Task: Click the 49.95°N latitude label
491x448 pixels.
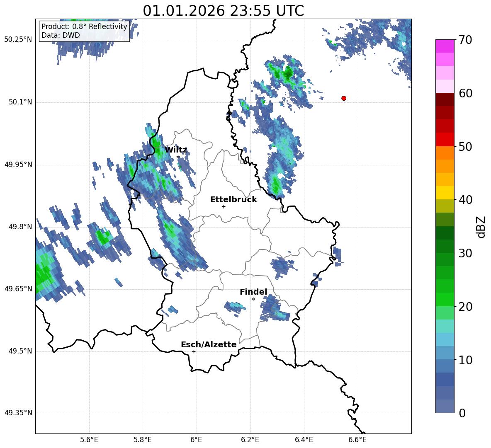Action: coord(18,164)
